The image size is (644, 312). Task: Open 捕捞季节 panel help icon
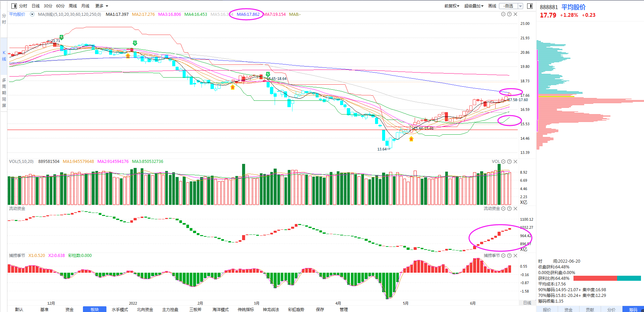click(x=509, y=256)
